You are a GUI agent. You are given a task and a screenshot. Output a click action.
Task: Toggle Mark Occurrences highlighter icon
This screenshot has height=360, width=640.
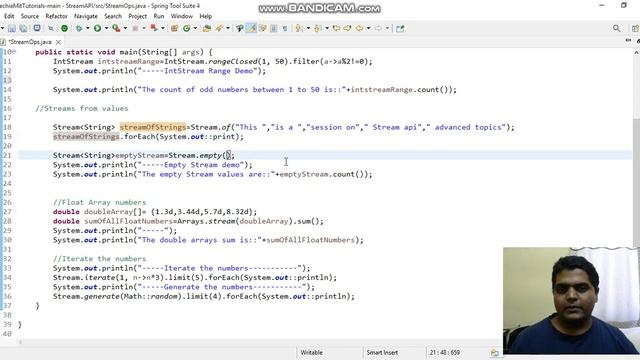pyautogui.click(x=251, y=28)
